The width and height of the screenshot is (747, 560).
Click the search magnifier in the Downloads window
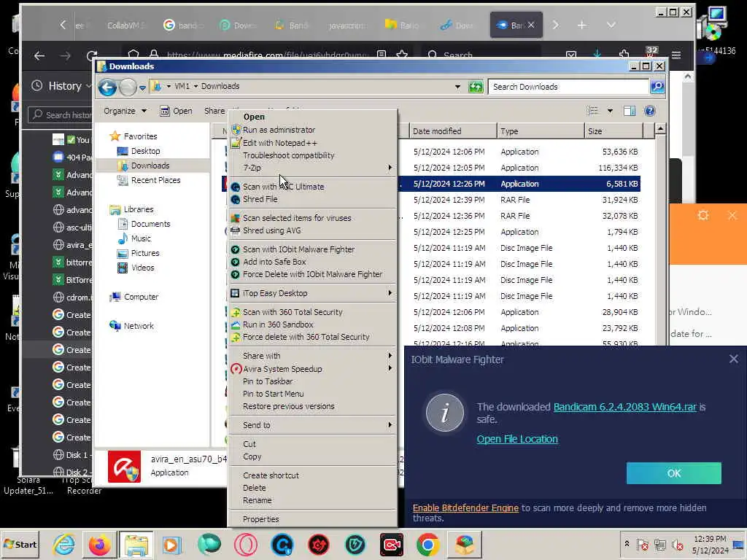(657, 87)
